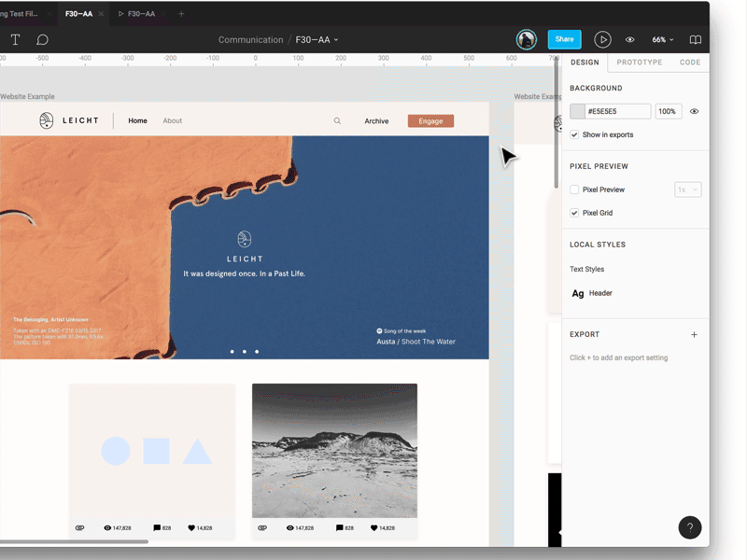
Task: Click the comment icon under the shapes card
Action: (157, 527)
